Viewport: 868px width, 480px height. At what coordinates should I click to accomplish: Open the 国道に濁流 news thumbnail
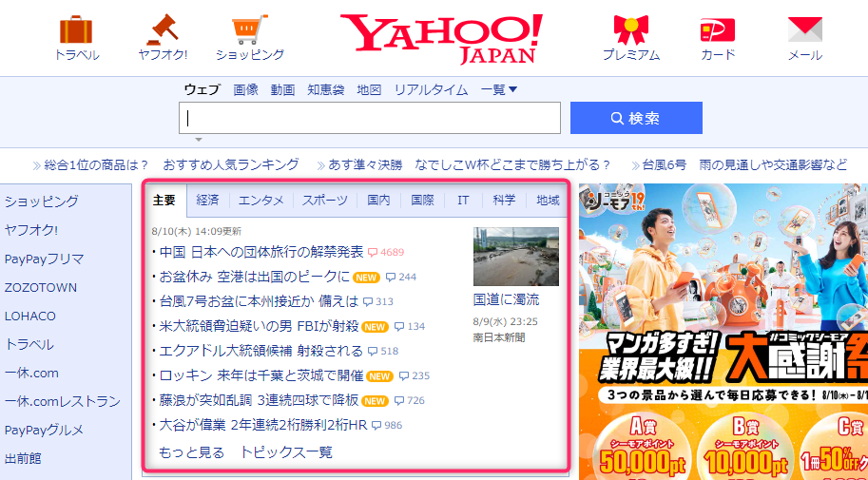pyautogui.click(x=515, y=257)
